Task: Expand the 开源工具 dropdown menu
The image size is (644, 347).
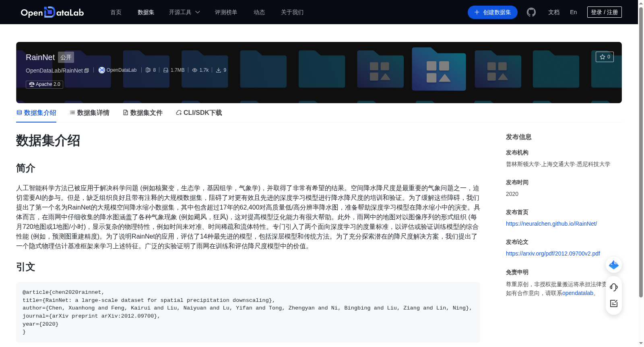Action: pos(184,12)
